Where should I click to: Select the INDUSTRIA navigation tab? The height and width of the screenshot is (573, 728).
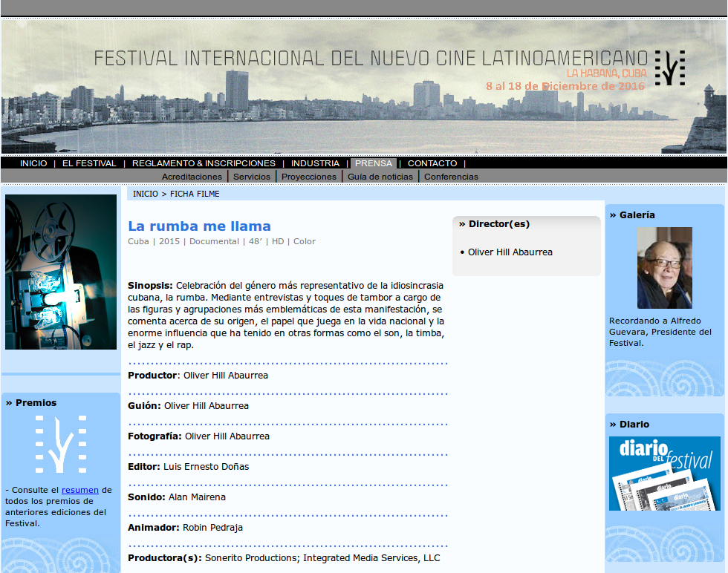(x=315, y=163)
